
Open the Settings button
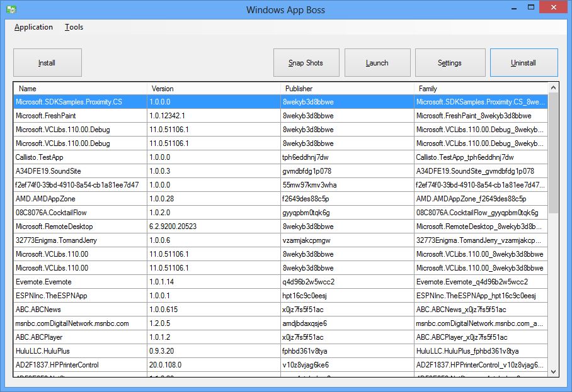[449, 63]
